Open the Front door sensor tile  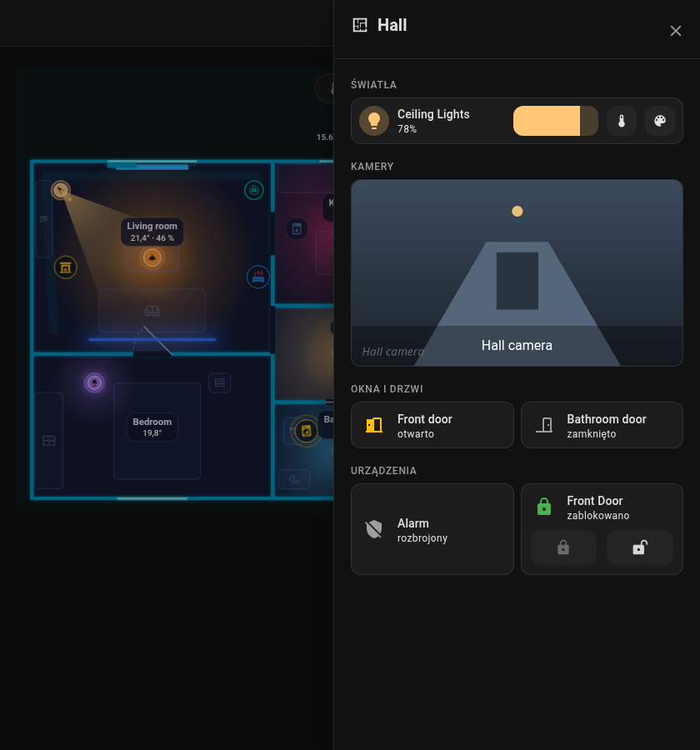[432, 425]
